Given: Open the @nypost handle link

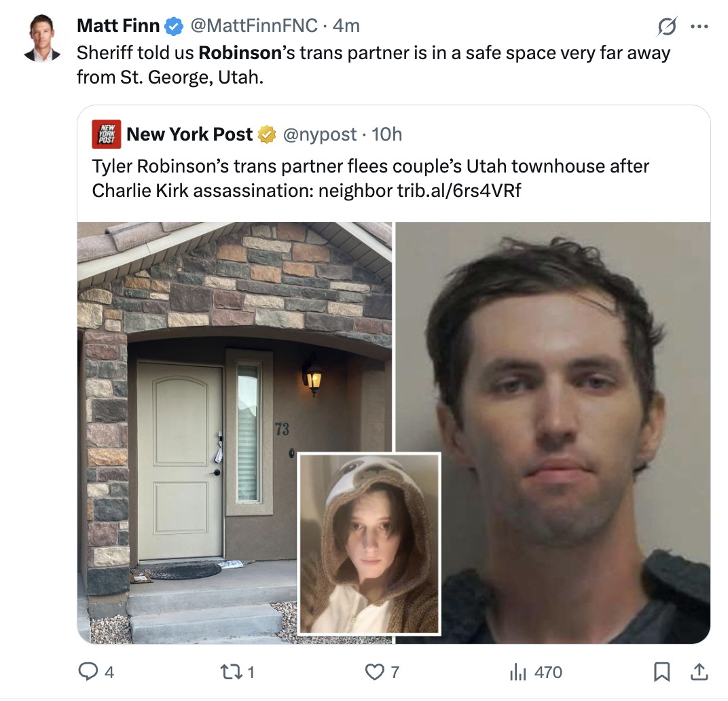Looking at the screenshot, I should 319,134.
